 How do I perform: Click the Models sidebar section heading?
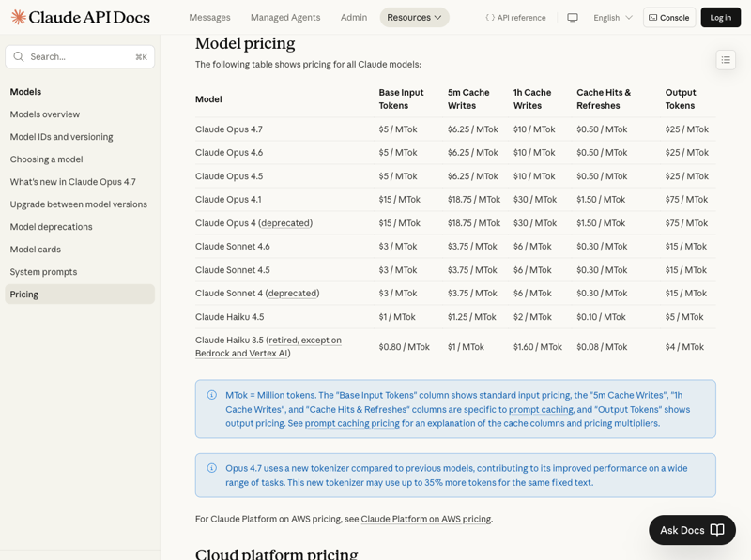[x=26, y=92]
